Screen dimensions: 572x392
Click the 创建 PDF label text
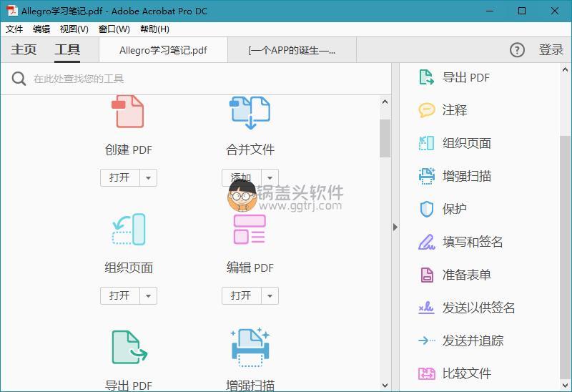pos(129,150)
